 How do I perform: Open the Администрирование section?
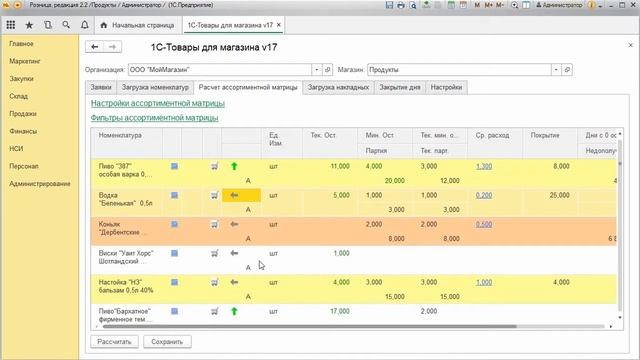40,184
